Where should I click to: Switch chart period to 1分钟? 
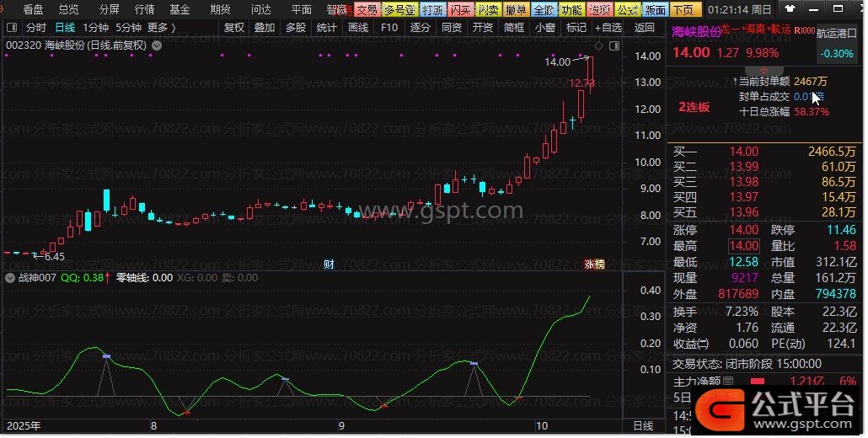(96, 28)
